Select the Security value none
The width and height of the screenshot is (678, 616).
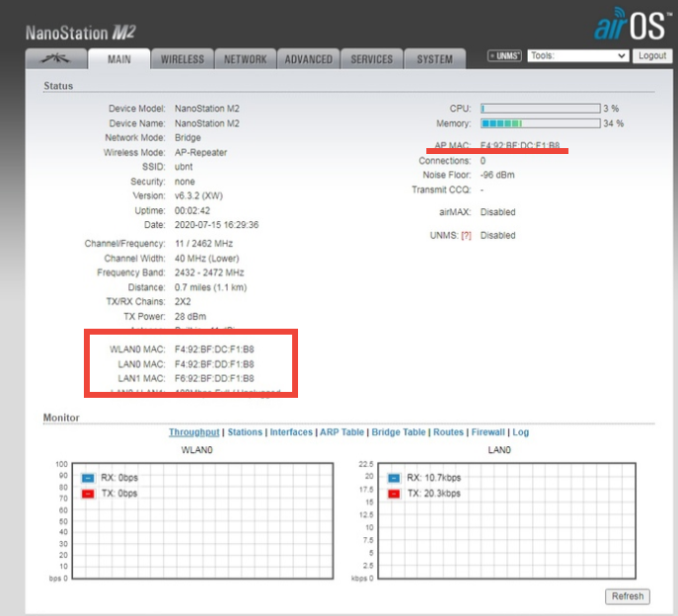[x=185, y=182]
